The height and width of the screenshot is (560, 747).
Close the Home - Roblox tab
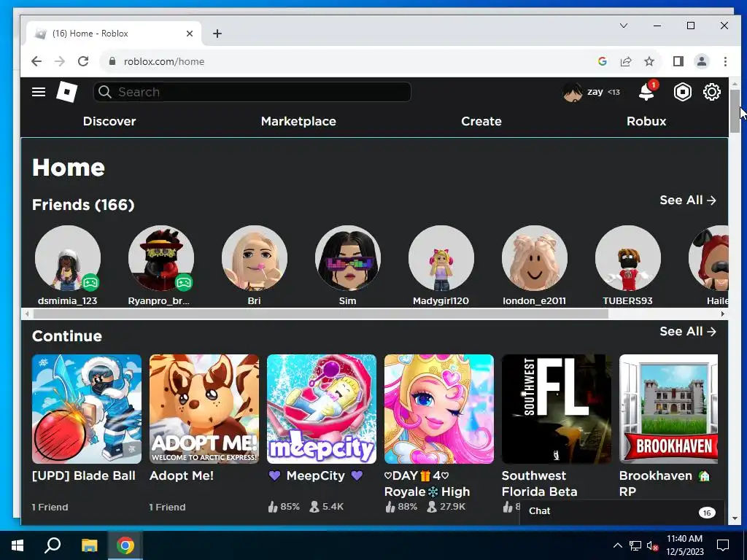coord(190,34)
